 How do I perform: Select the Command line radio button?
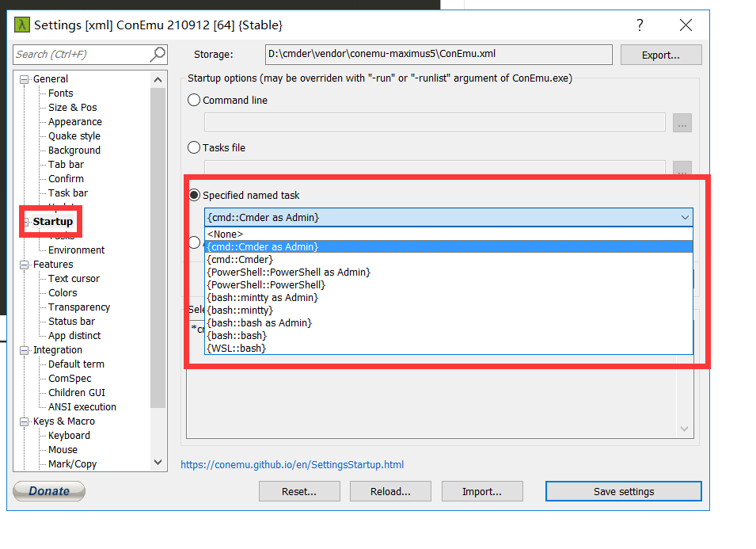coord(194,100)
